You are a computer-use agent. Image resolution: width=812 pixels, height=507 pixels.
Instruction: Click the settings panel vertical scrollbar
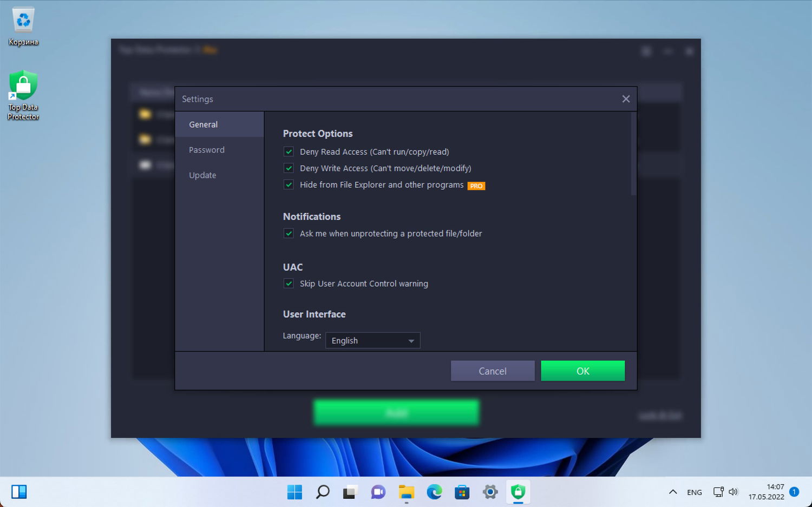click(633, 154)
